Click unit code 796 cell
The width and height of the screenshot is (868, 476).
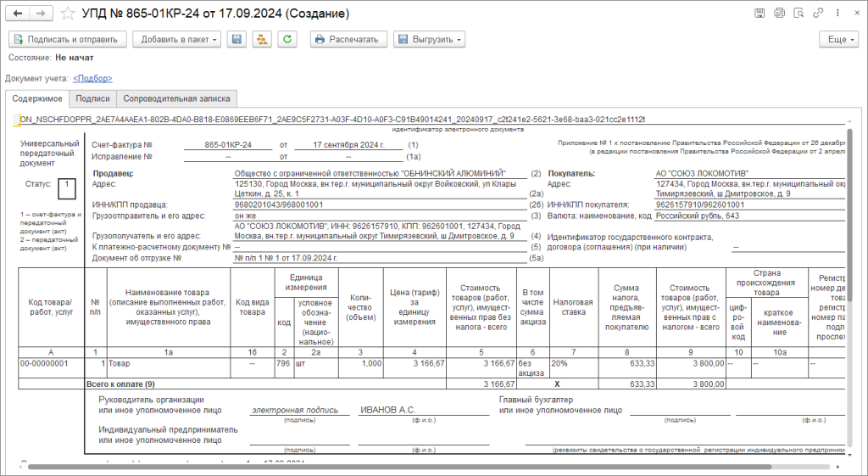284,368
